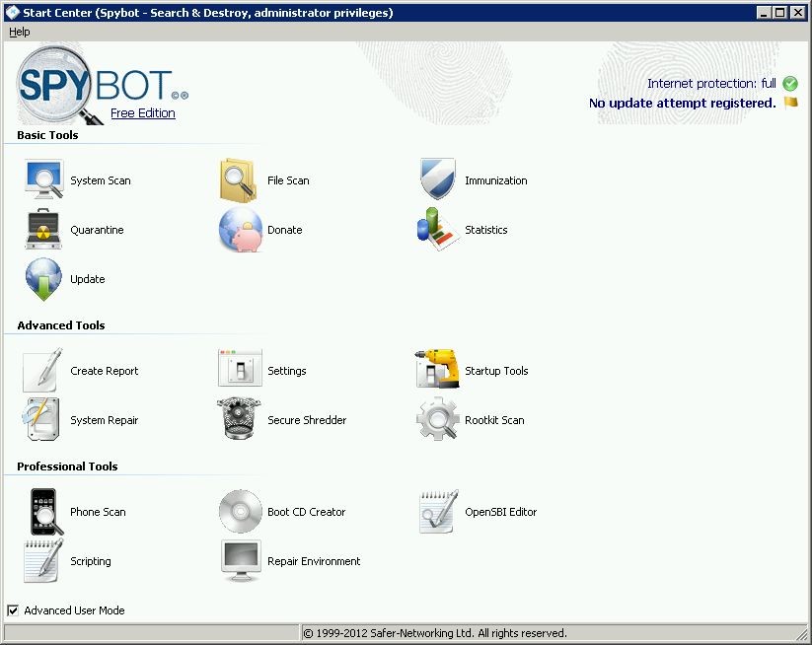Screen dimensions: 812x645
Task: Click the yellow update flag icon
Action: (790, 103)
